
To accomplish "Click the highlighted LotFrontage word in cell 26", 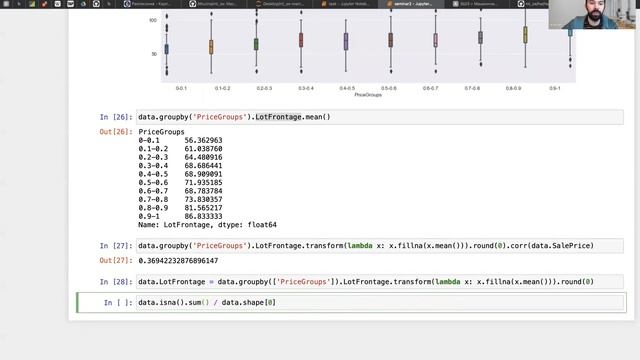I will pyautogui.click(x=278, y=117).
